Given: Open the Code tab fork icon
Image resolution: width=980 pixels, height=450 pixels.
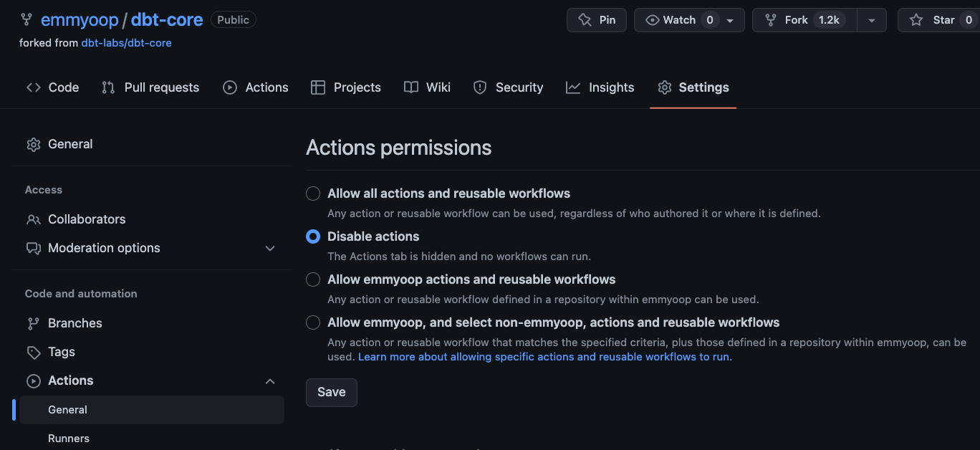Looking at the screenshot, I should pyautogui.click(x=33, y=87).
